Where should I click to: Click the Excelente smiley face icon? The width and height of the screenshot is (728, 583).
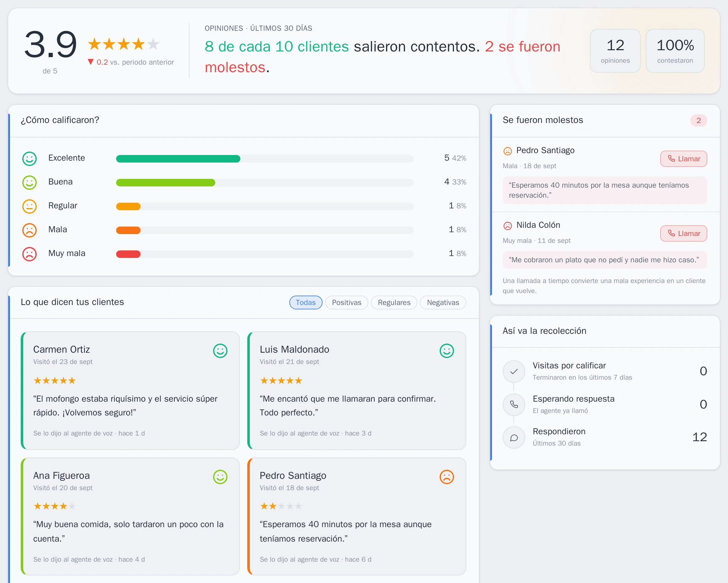click(29, 158)
